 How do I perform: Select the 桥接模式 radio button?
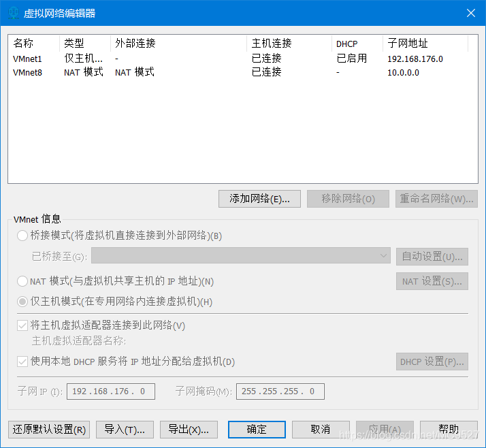click(x=22, y=236)
